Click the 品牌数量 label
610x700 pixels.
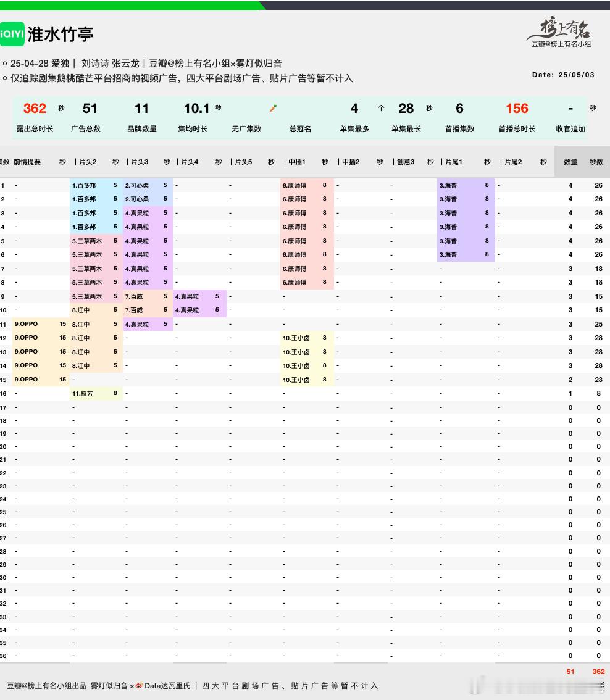point(141,128)
